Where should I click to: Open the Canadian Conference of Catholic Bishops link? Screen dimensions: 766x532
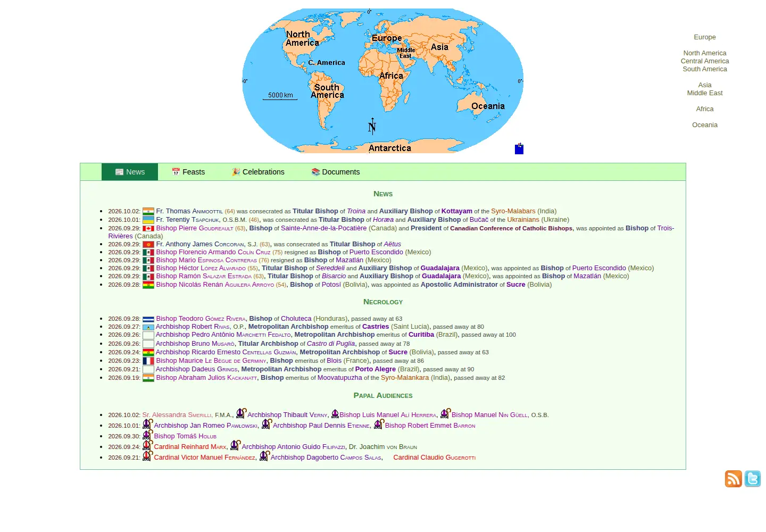511,228
